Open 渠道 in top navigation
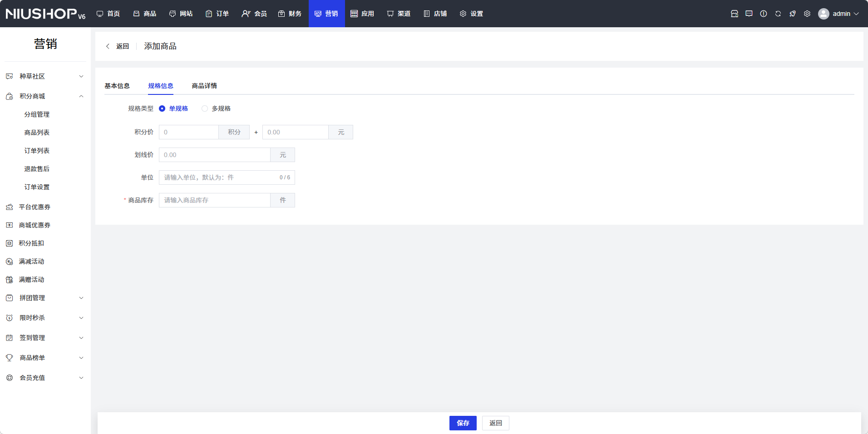 399,14
